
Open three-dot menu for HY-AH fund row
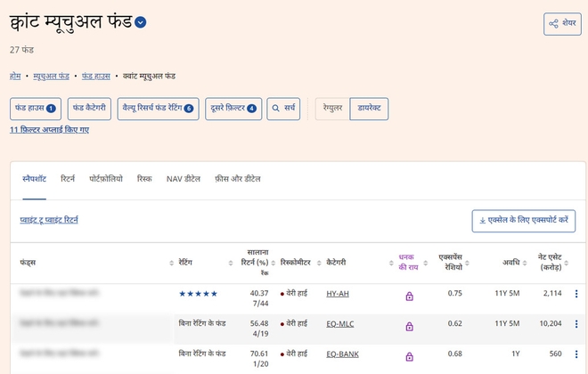pyautogui.click(x=576, y=294)
